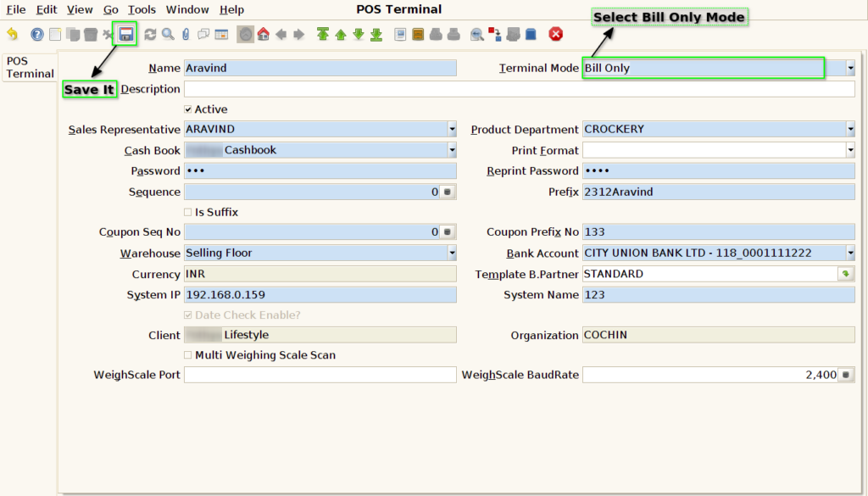Open the Help menu
The image size is (868, 496).
pyautogui.click(x=231, y=9)
